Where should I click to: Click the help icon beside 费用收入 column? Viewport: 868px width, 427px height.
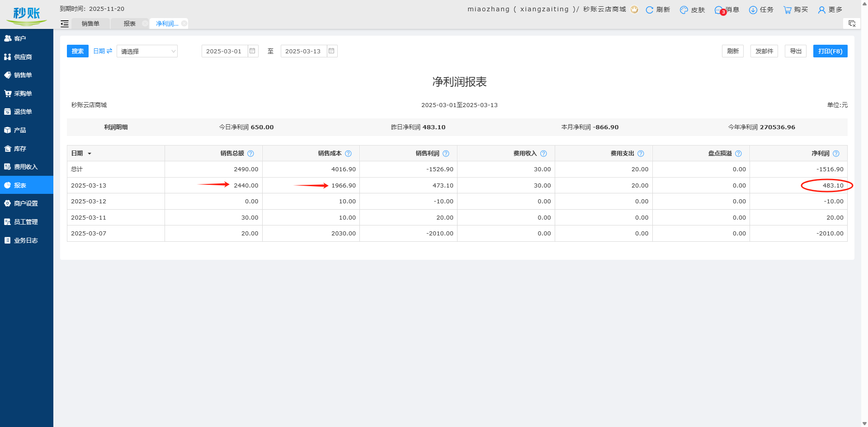tap(543, 154)
